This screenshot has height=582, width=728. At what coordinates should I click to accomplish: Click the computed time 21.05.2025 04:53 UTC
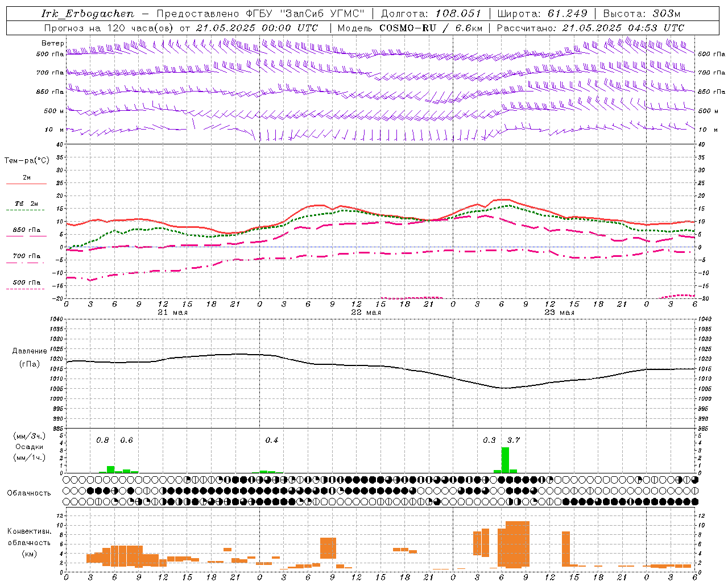pyautogui.click(x=623, y=28)
